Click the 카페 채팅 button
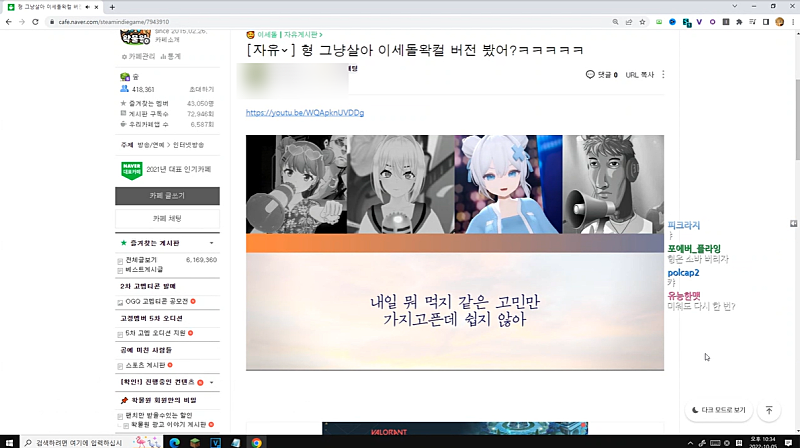The image size is (800, 448). tap(167, 218)
